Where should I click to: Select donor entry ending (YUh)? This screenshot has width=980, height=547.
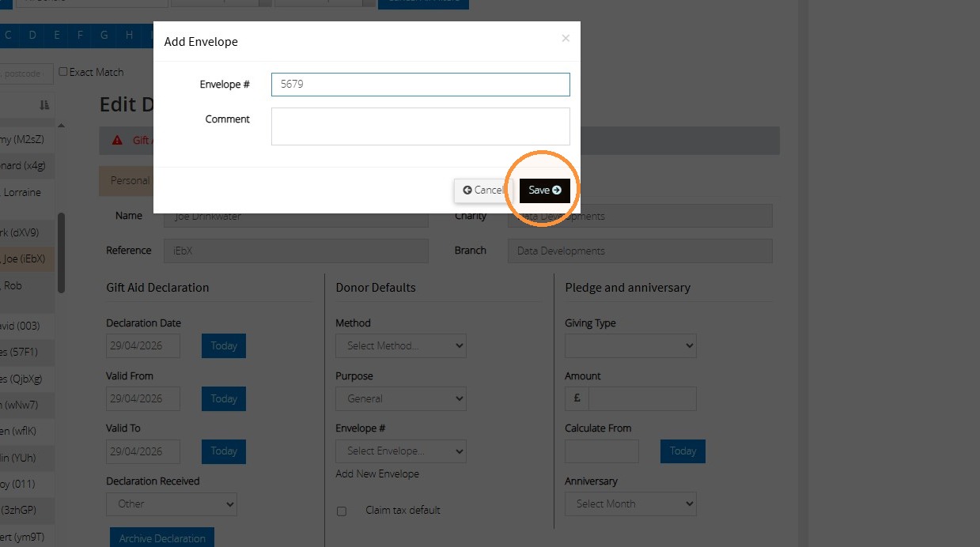(27, 458)
